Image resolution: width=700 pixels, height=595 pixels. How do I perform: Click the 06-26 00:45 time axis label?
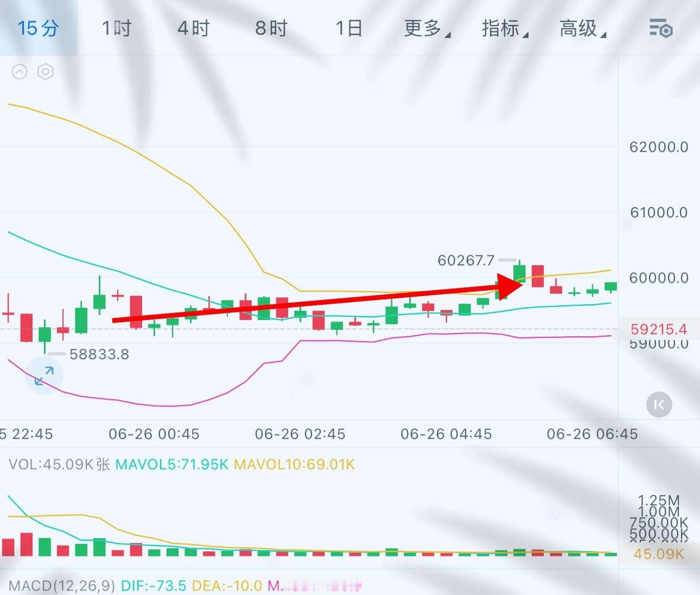tap(154, 434)
